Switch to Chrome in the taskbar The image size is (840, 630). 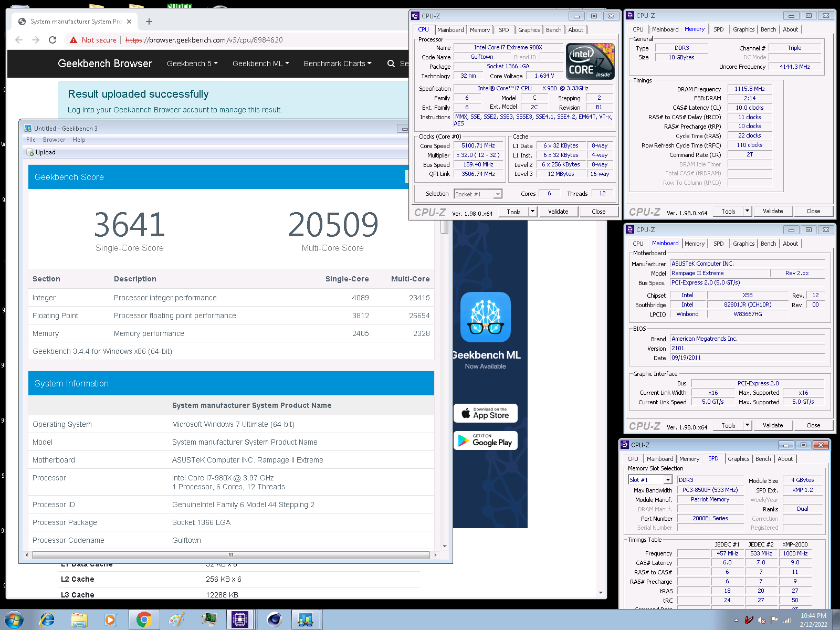coord(144,619)
